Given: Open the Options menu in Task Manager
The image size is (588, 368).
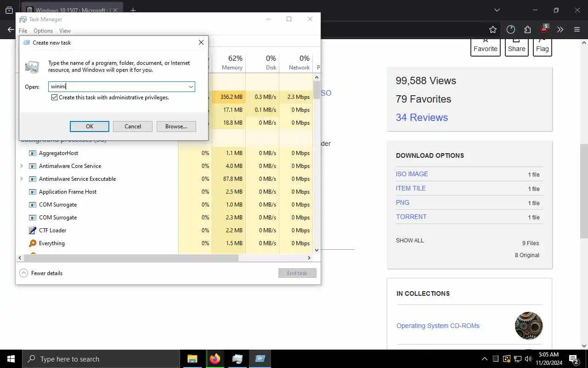Looking at the screenshot, I should 43,31.
